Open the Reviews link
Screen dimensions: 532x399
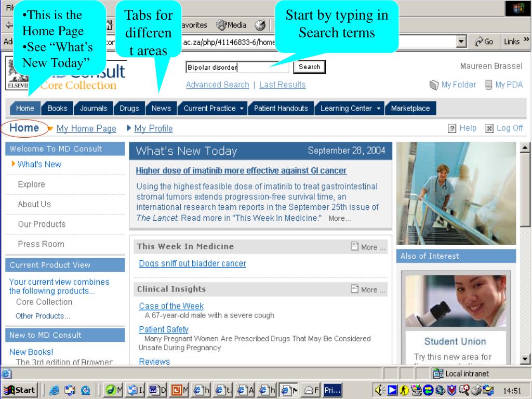click(154, 362)
